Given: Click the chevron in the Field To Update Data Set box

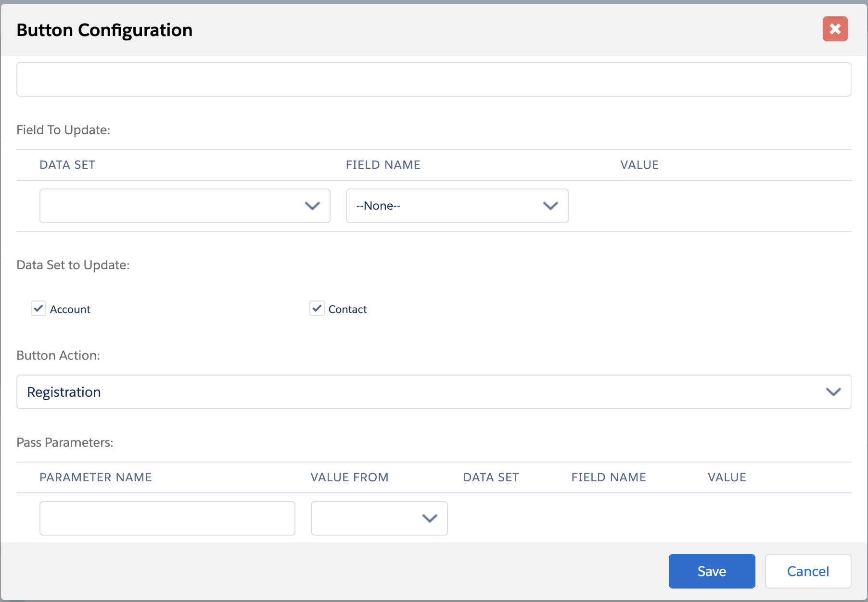Looking at the screenshot, I should tap(312, 206).
